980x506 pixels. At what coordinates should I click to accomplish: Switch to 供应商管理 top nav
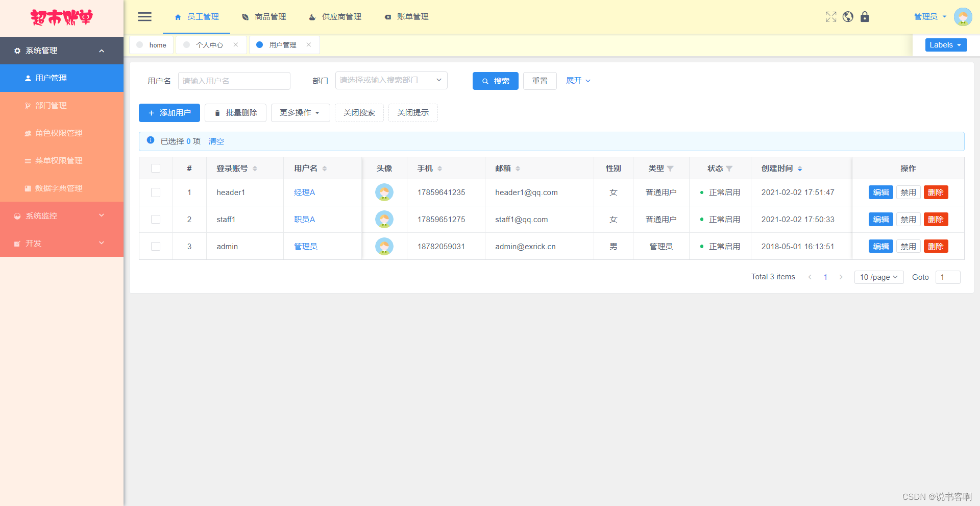(x=335, y=17)
